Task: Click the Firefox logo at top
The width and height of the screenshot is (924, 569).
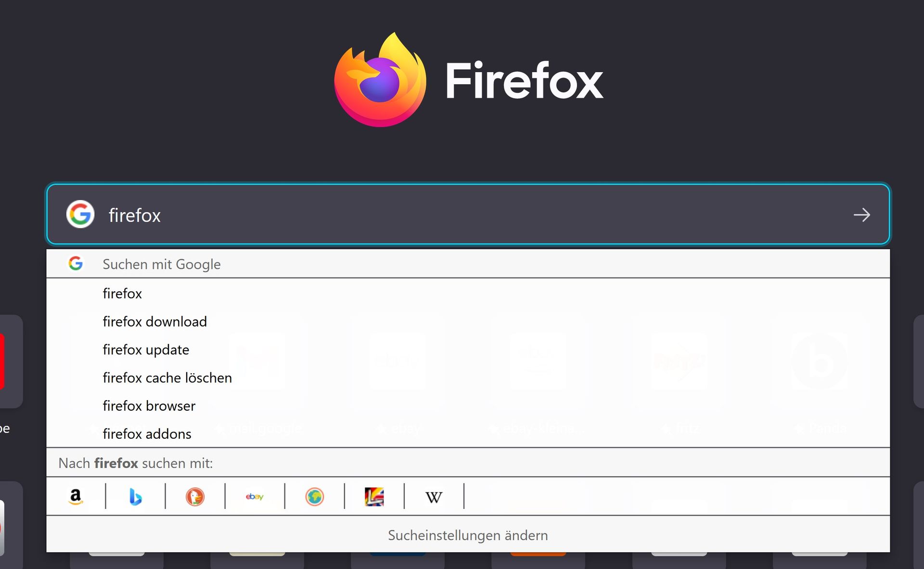Action: [380, 80]
